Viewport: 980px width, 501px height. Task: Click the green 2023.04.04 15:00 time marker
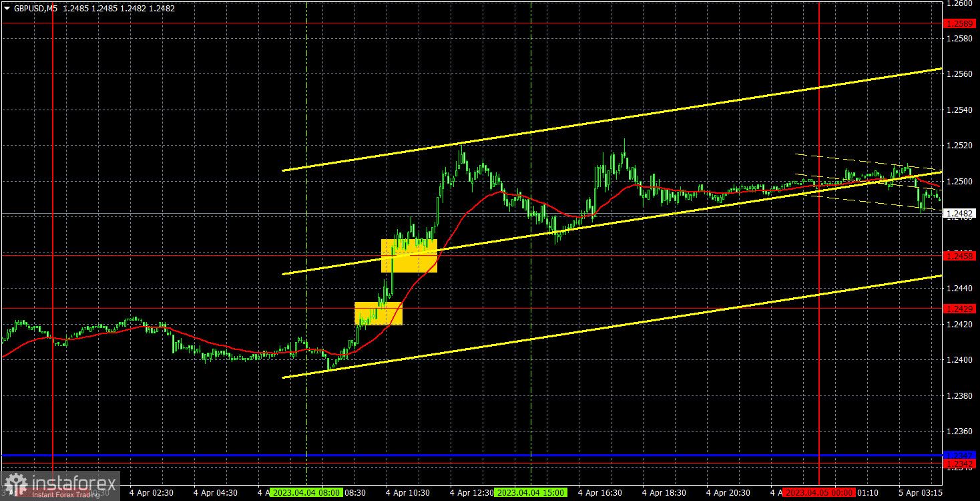pyautogui.click(x=531, y=492)
